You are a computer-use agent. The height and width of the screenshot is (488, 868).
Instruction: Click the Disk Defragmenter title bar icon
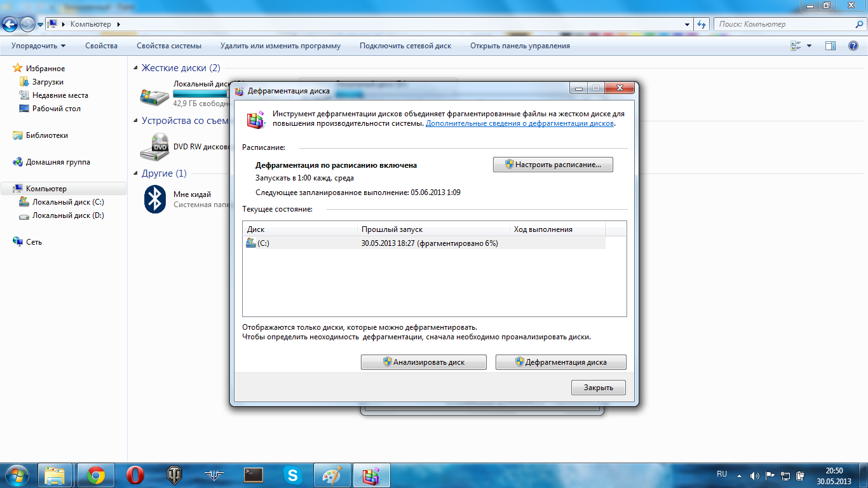(239, 90)
